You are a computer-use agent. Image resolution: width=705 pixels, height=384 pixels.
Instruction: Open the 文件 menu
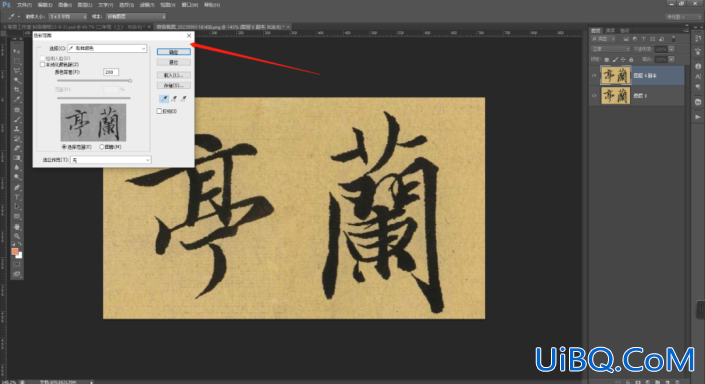tap(24, 5)
